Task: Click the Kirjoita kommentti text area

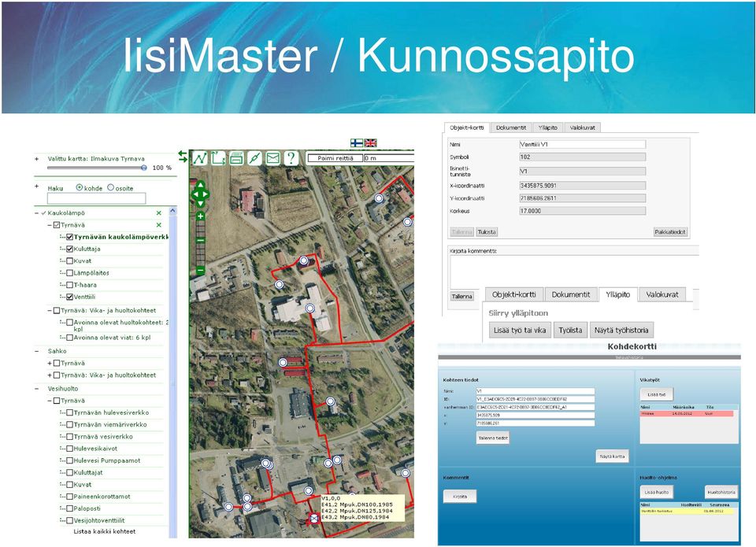Action: (x=574, y=272)
